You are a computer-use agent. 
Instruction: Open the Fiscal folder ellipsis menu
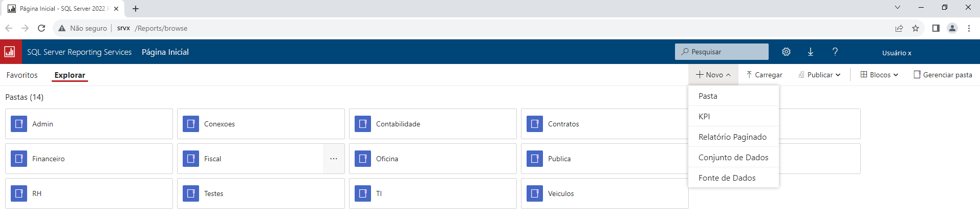[334, 159]
